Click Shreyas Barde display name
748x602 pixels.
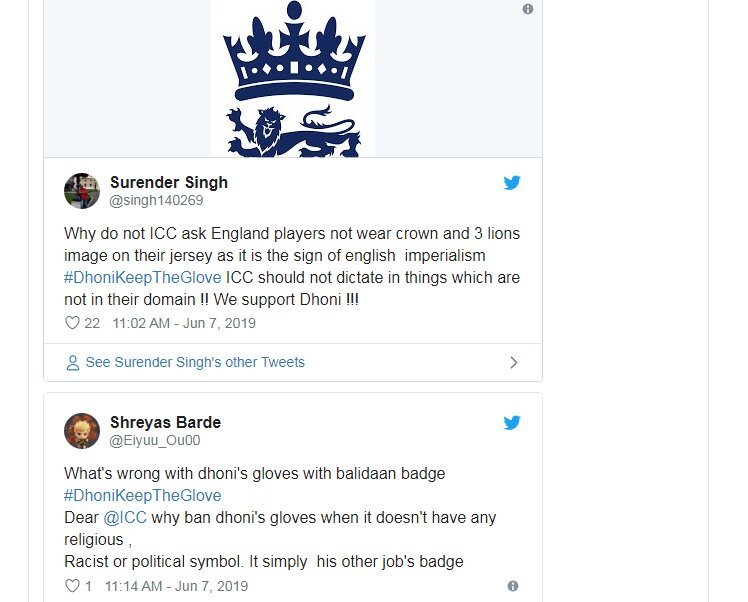click(165, 422)
